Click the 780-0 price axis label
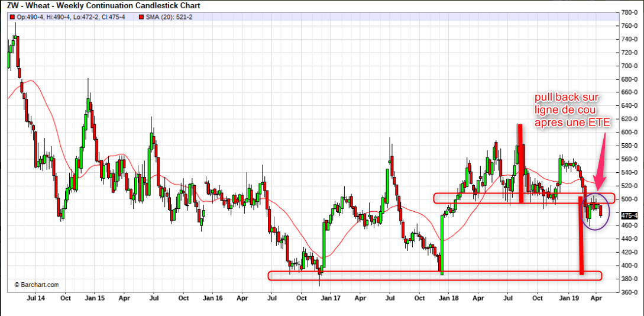 pos(629,12)
